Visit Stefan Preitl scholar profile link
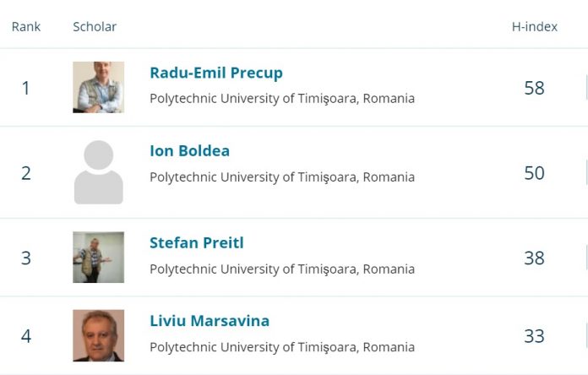The height and width of the screenshot is (375, 588). click(x=196, y=243)
